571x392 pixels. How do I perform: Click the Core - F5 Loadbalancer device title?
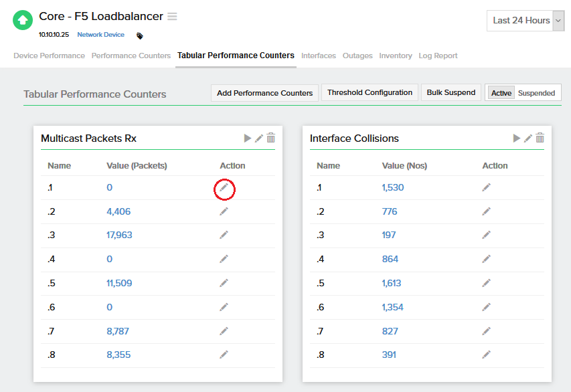tap(101, 16)
